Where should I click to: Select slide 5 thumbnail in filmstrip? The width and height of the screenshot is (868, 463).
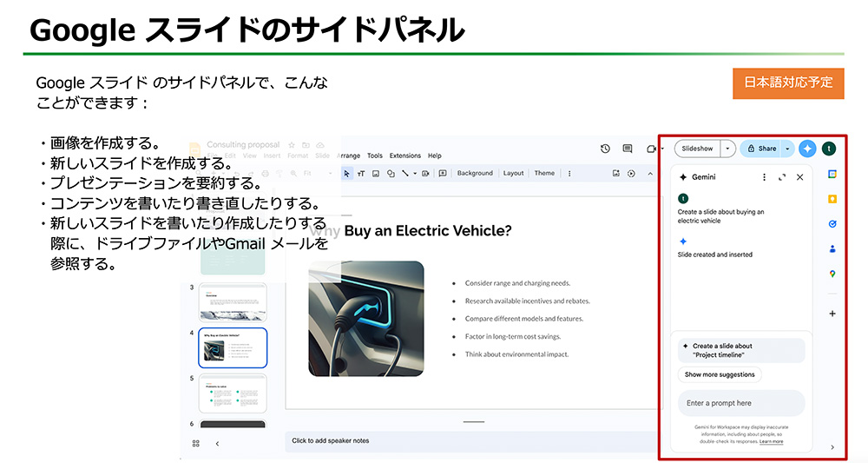(233, 394)
